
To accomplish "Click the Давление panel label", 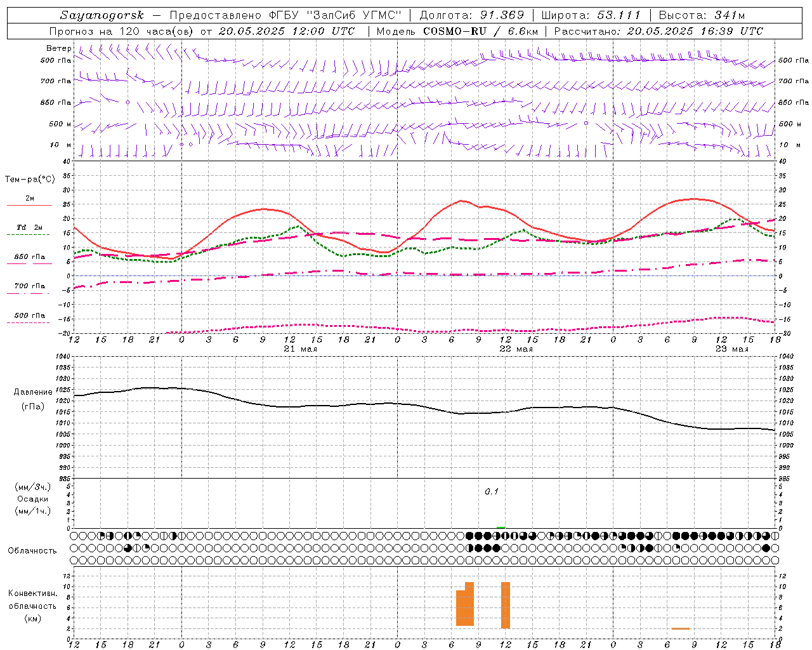I will tap(33, 392).
